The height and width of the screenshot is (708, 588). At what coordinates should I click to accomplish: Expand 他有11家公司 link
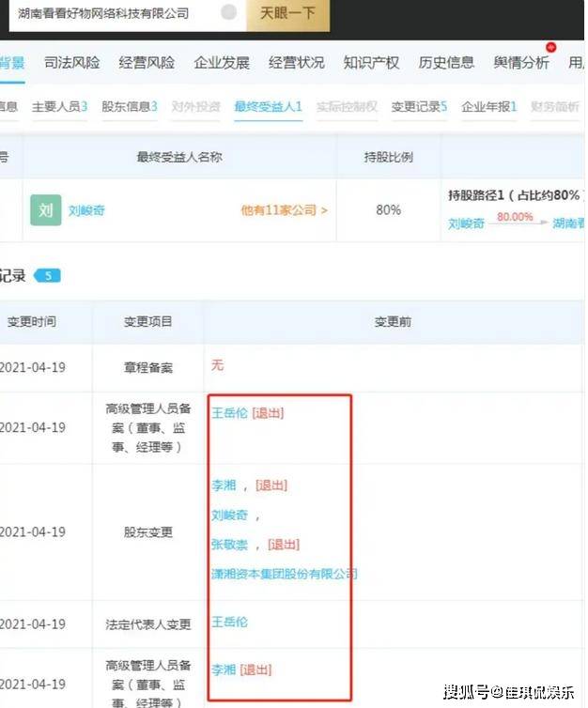click(x=284, y=210)
